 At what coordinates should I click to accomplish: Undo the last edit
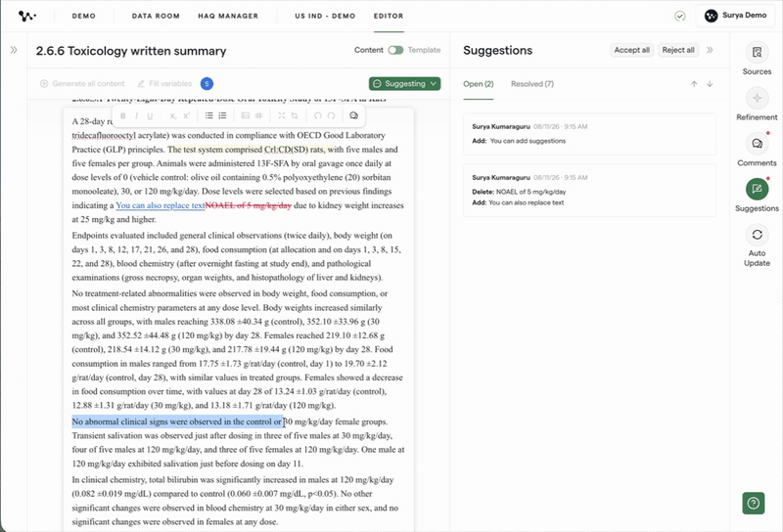(x=317, y=115)
